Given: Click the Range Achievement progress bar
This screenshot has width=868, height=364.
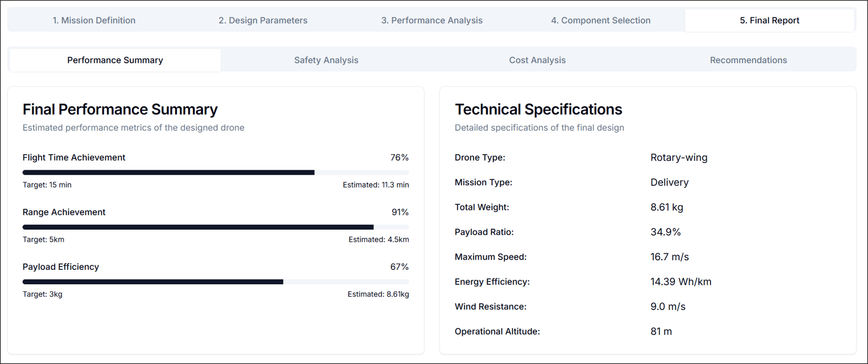Looking at the screenshot, I should point(216,227).
